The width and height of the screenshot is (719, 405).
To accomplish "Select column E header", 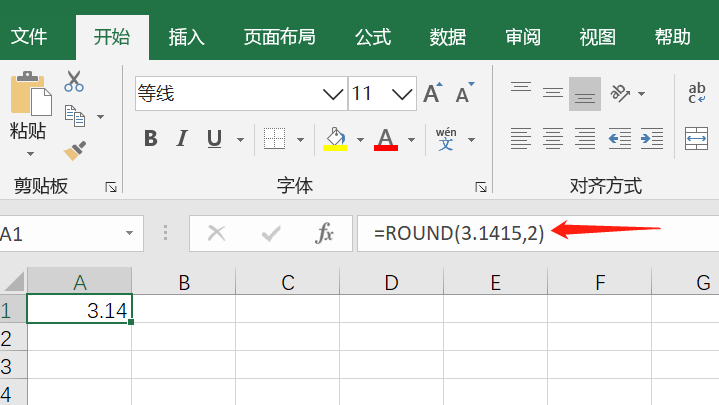I will tap(496, 281).
